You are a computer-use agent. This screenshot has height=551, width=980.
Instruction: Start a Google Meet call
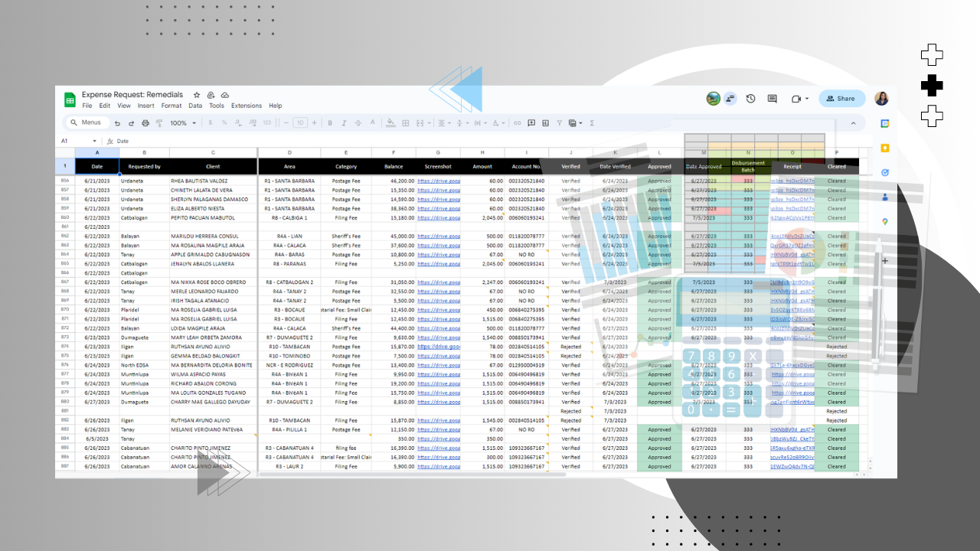796,99
